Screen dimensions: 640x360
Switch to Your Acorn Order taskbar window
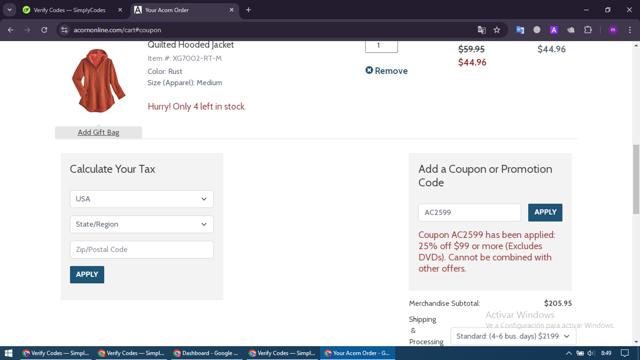[x=358, y=353]
